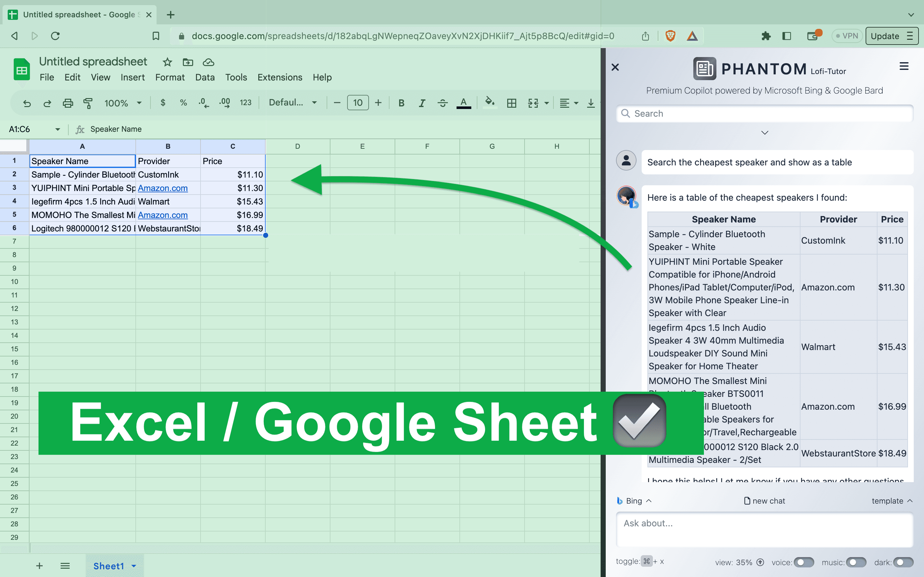Click the print icon in toolbar

point(68,103)
